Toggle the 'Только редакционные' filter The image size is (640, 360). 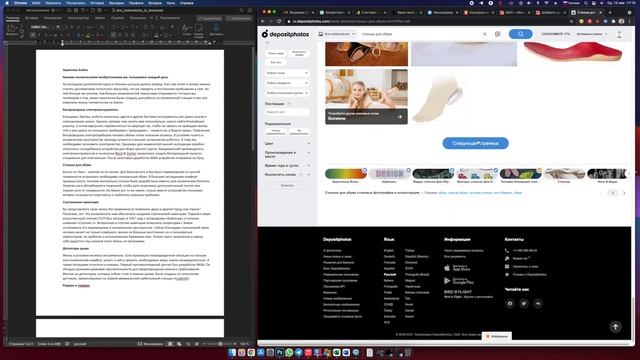(x=276, y=132)
